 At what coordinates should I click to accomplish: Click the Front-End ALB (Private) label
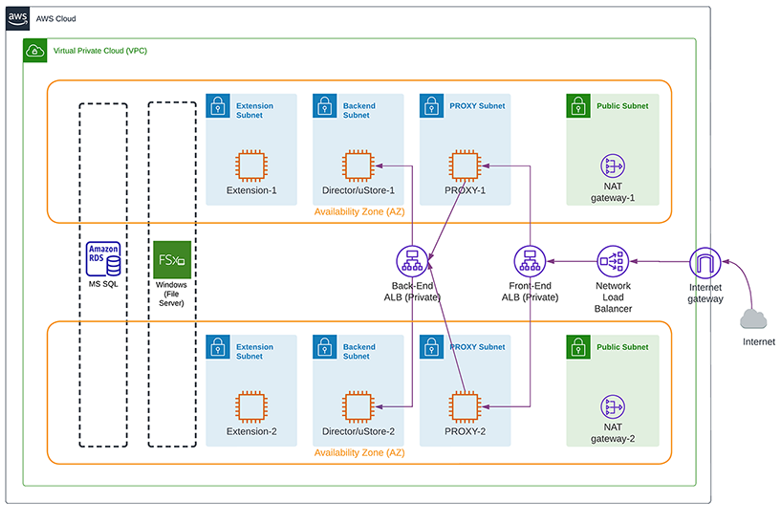530,292
